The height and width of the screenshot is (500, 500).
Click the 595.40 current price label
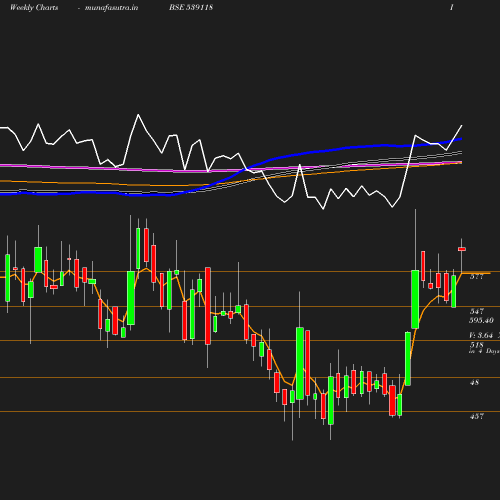481,320
